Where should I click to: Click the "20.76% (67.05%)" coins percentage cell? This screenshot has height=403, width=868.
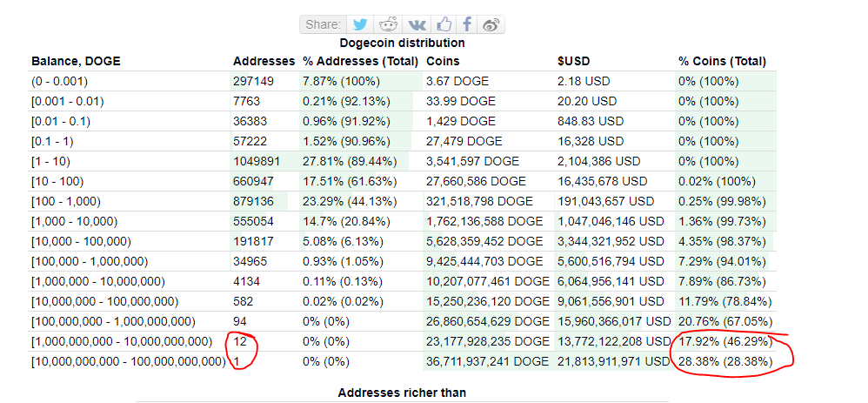[725, 321]
